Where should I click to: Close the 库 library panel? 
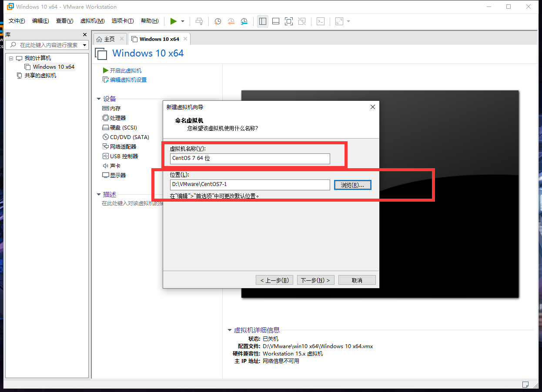[x=85, y=35]
